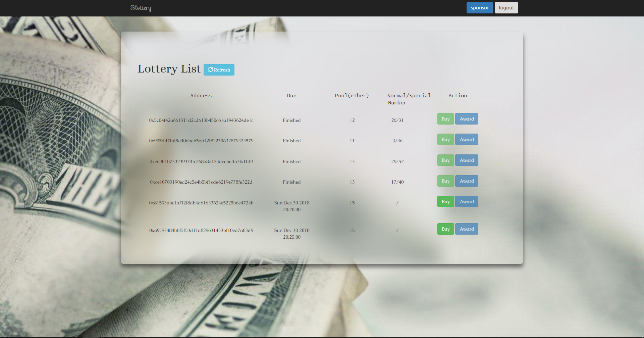Click Award for lottery with numbers 26/31

click(466, 119)
